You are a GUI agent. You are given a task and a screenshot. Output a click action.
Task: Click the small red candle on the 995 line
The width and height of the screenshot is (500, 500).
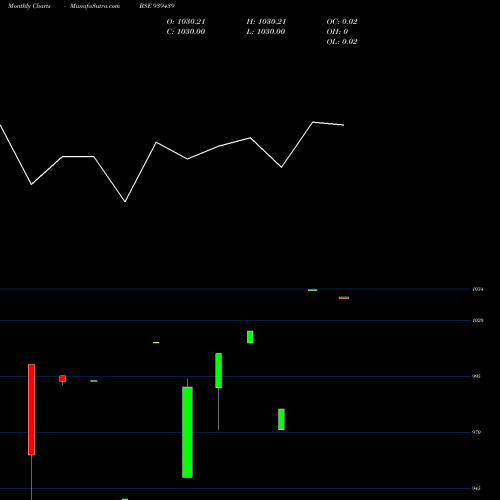(63, 379)
